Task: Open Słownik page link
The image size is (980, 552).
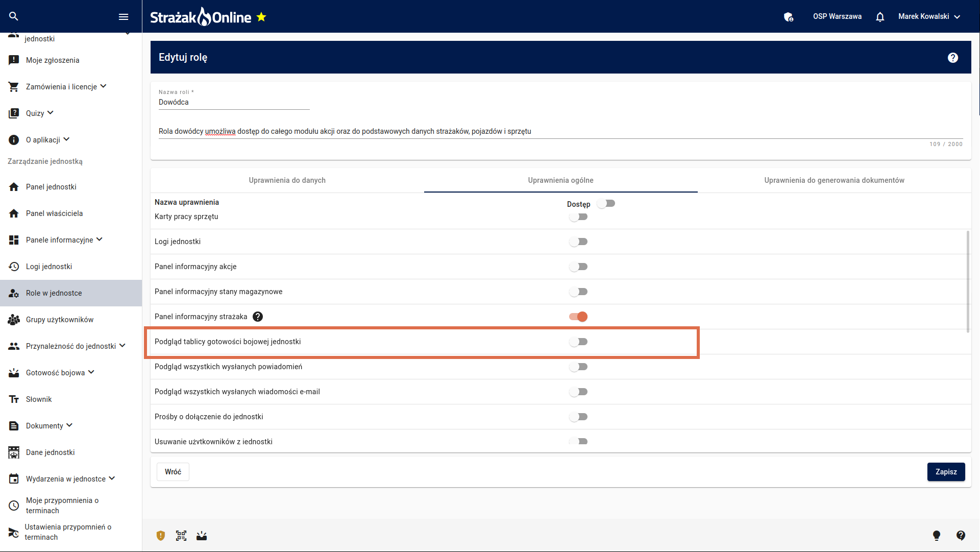Action: [71, 399]
